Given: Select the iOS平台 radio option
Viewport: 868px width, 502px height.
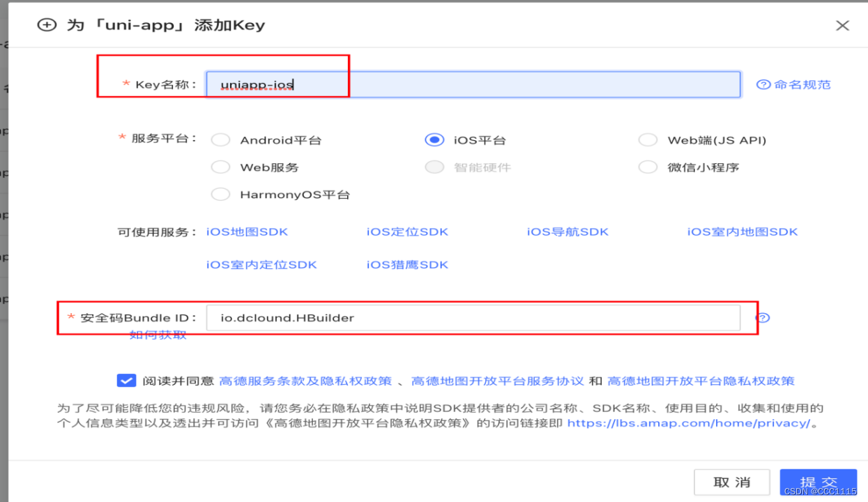Looking at the screenshot, I should (434, 140).
